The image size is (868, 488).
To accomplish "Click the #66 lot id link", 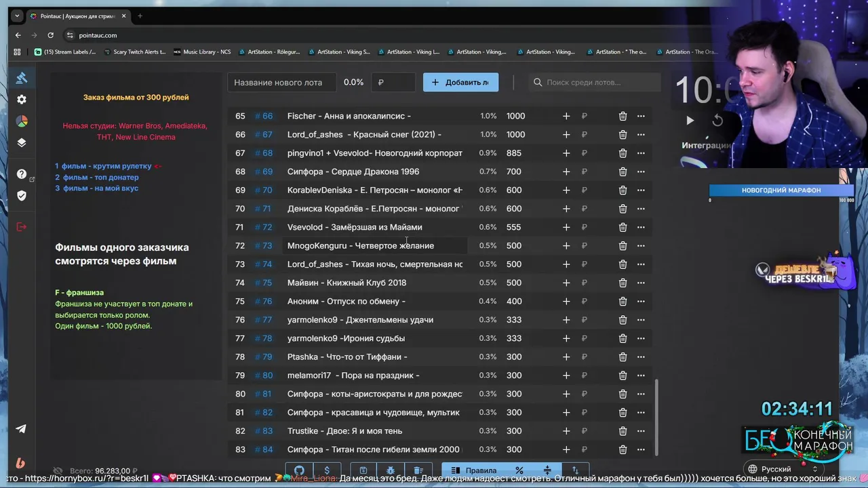I will coord(264,116).
